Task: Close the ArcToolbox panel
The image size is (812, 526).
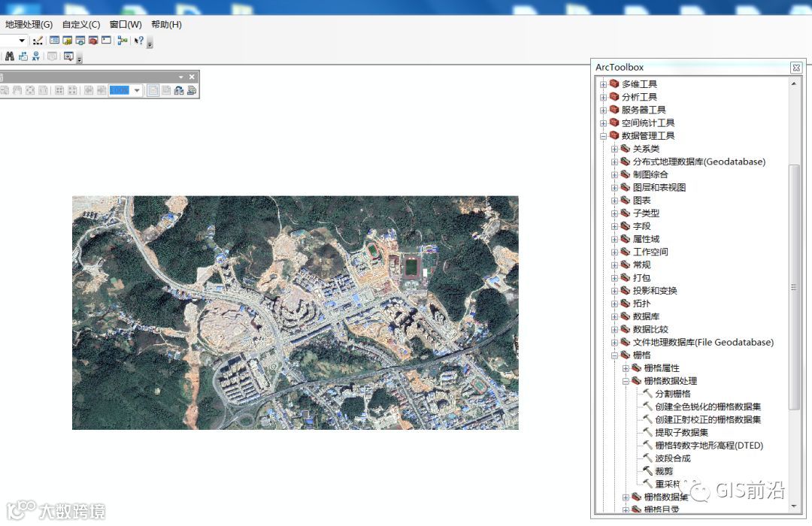Action: 795,68
